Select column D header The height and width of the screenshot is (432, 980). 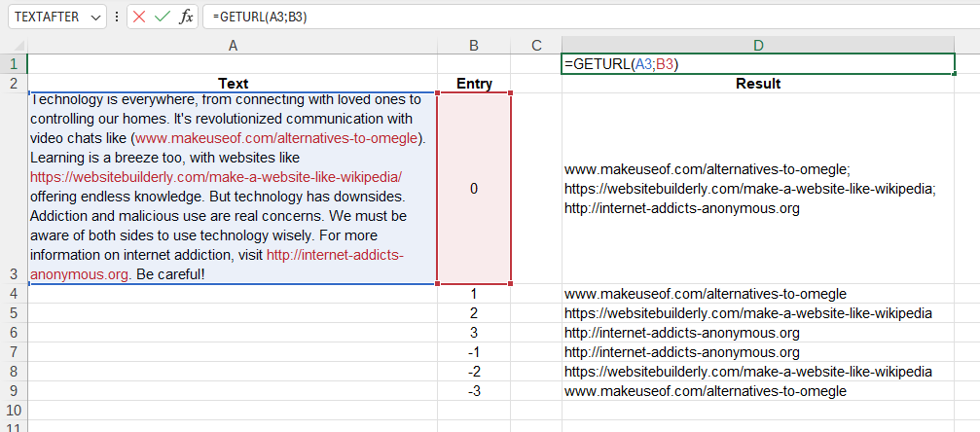click(758, 45)
